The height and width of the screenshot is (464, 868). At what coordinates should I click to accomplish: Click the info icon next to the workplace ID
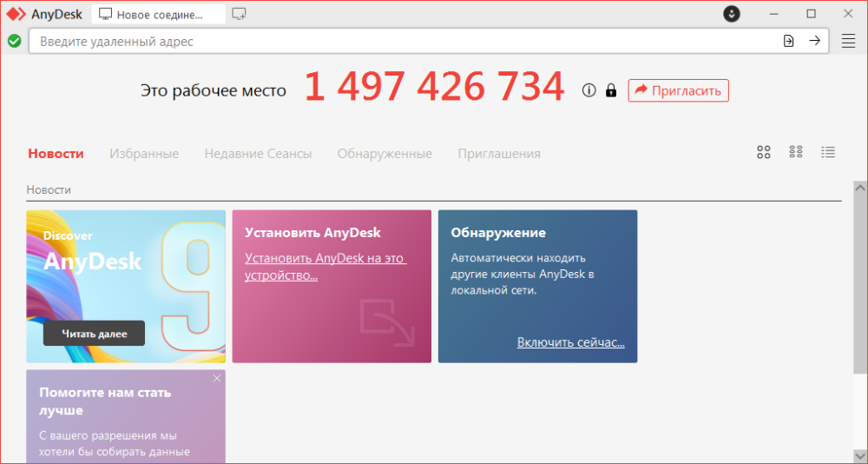589,89
